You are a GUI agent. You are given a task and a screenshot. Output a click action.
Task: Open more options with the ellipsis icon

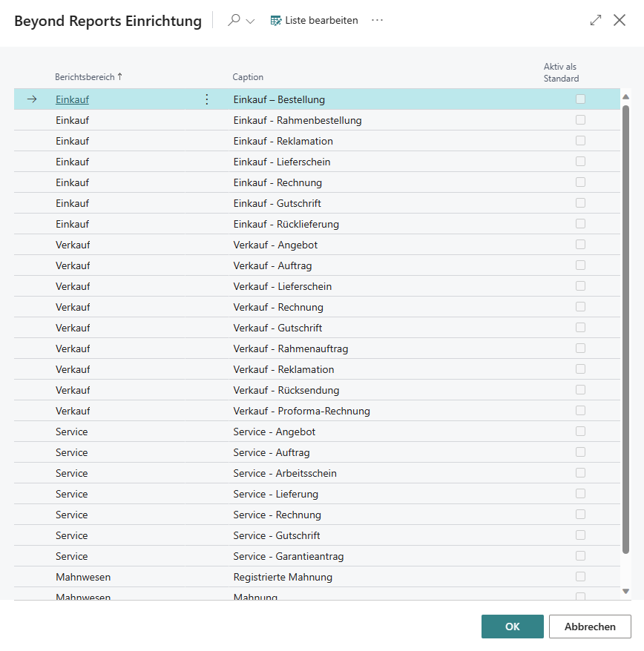[377, 20]
